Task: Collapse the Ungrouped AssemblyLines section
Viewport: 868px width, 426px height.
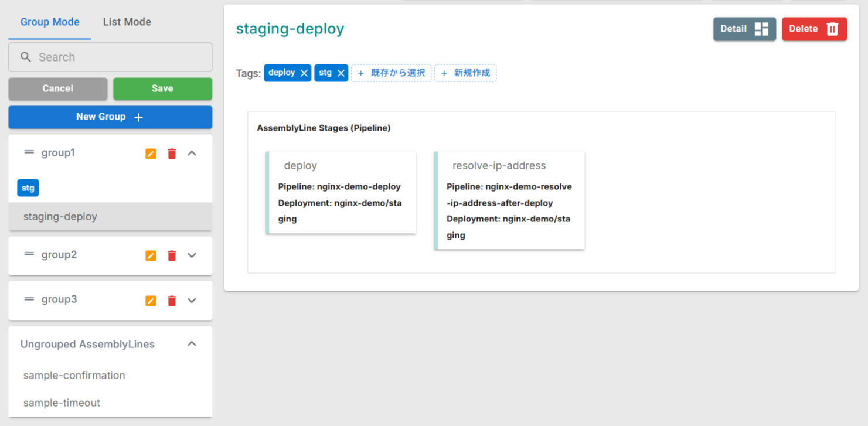Action: point(192,344)
